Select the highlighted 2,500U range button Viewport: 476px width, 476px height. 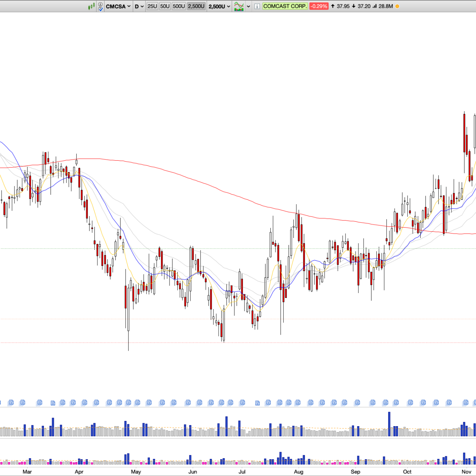(x=196, y=6)
